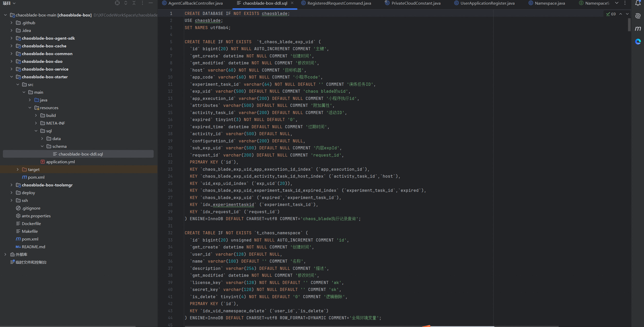
Task: Select chaosblade-box-toolsmgr module
Action: (44, 185)
